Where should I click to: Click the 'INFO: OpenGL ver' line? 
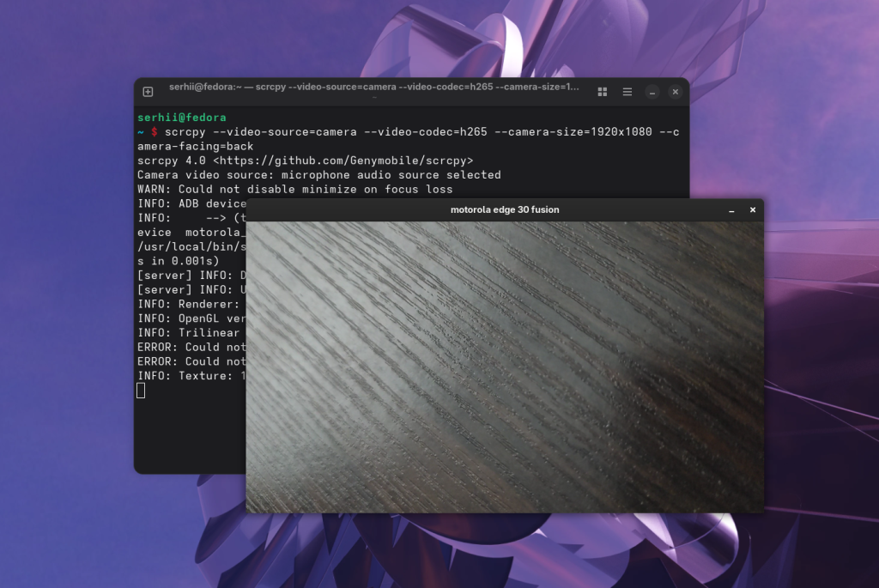(x=191, y=318)
